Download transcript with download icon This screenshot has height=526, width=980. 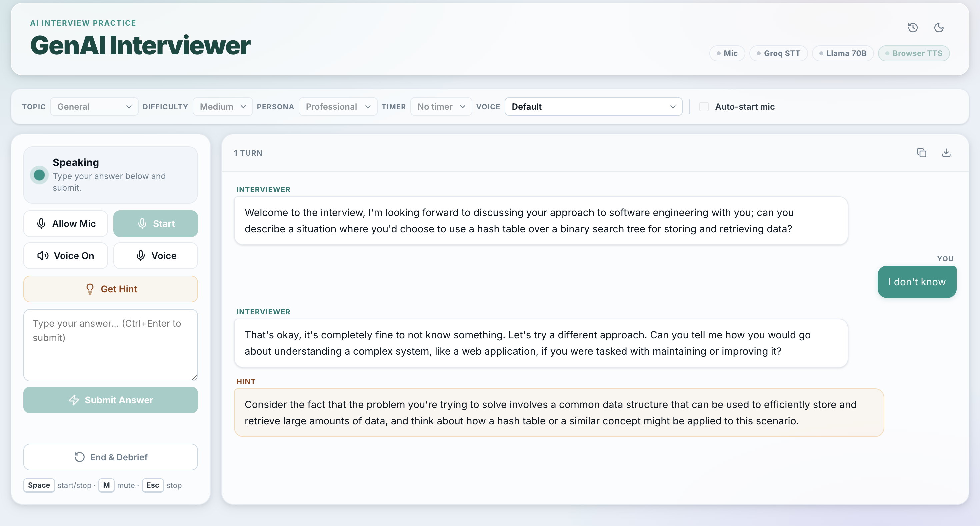point(946,153)
